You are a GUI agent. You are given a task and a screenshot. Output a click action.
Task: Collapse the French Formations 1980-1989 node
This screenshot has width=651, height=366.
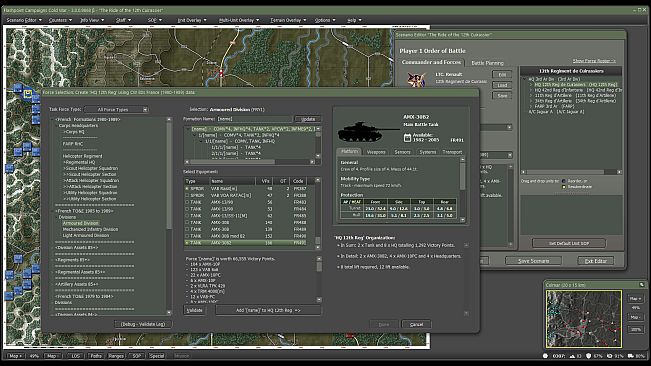(x=53, y=120)
